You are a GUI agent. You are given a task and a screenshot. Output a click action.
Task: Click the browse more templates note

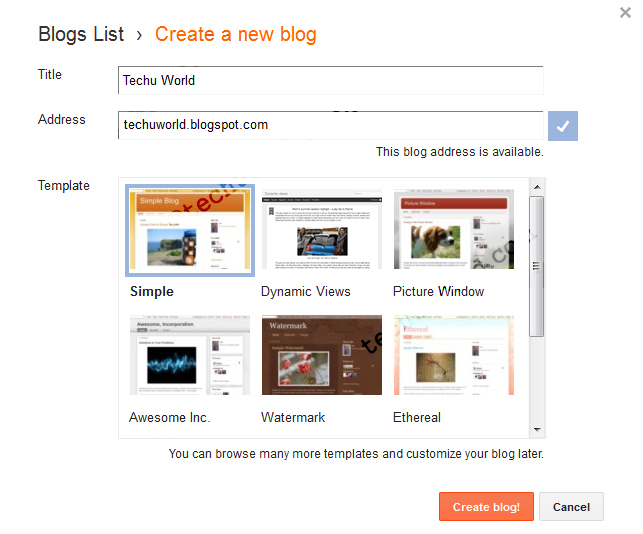(x=356, y=454)
